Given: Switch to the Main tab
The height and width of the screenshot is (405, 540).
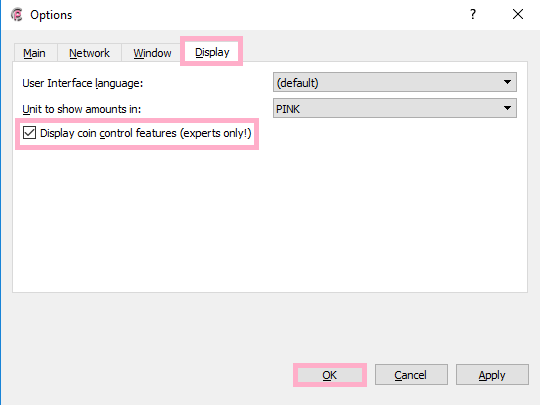Looking at the screenshot, I should [x=34, y=53].
